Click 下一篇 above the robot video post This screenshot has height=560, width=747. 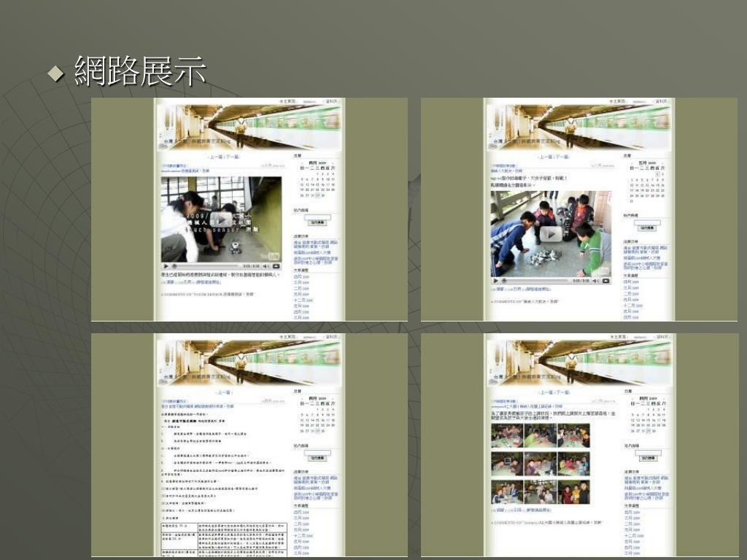(x=233, y=157)
